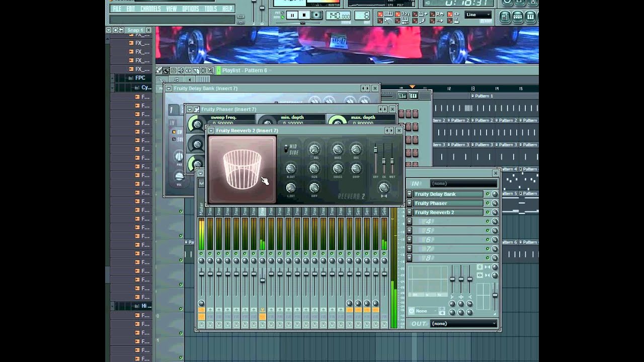Open the EDIT menu

pyautogui.click(x=131, y=9)
